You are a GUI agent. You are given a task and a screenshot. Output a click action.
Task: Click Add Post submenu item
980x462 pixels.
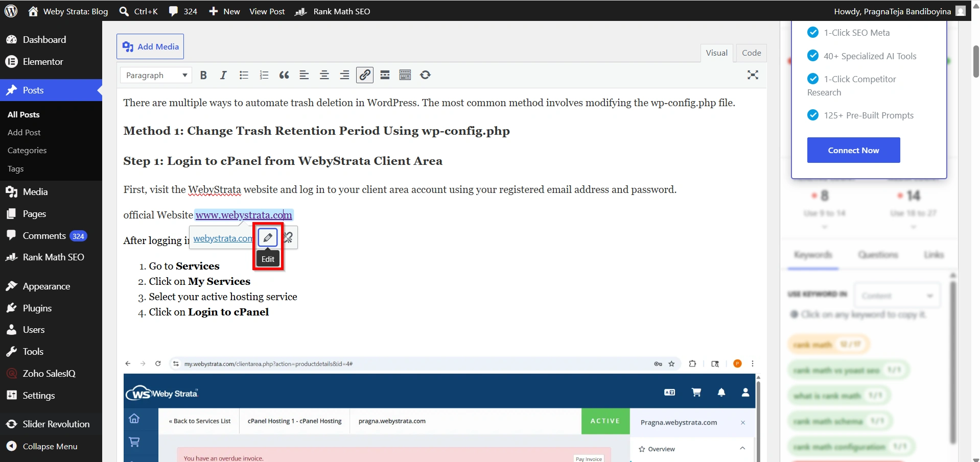coord(24,132)
